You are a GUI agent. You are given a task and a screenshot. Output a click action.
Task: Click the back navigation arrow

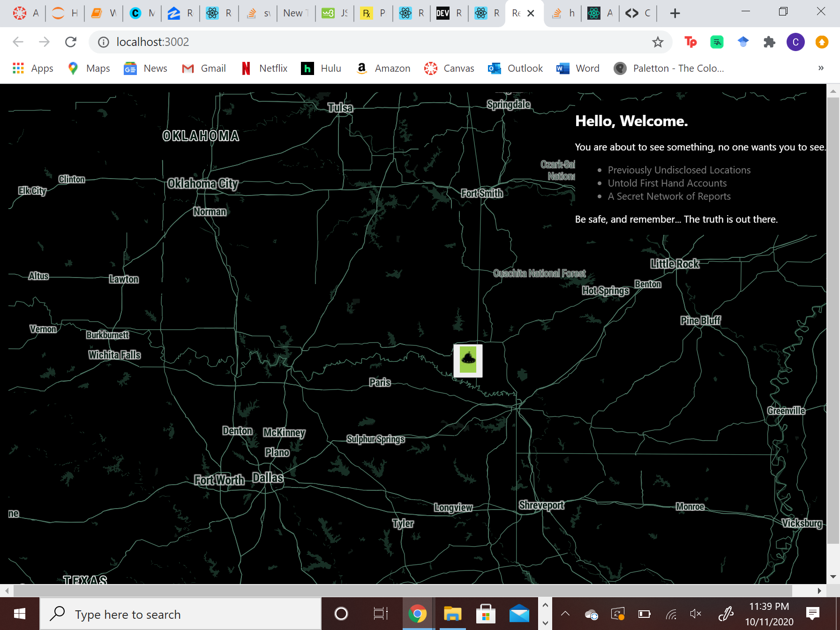tap(18, 42)
